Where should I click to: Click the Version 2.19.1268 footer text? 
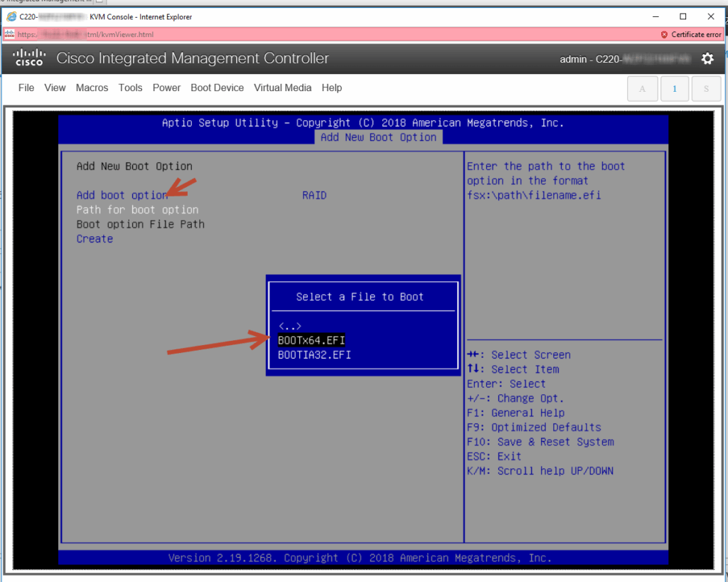click(x=360, y=558)
